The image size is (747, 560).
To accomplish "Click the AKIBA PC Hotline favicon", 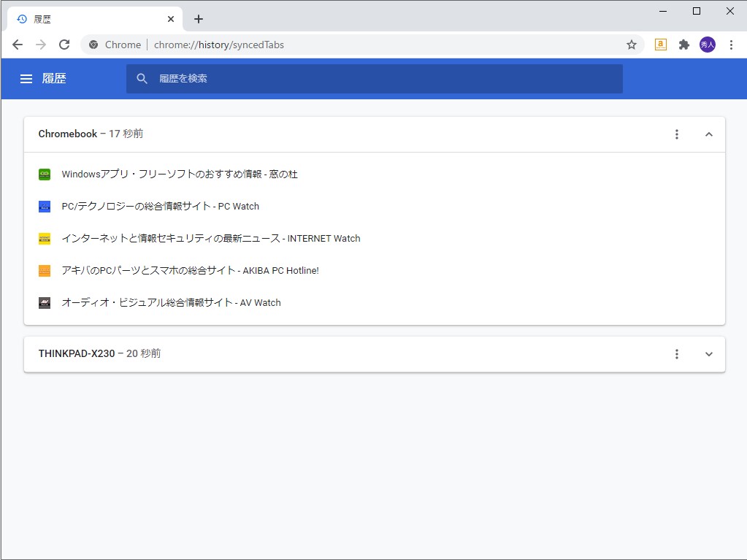I will pos(45,270).
